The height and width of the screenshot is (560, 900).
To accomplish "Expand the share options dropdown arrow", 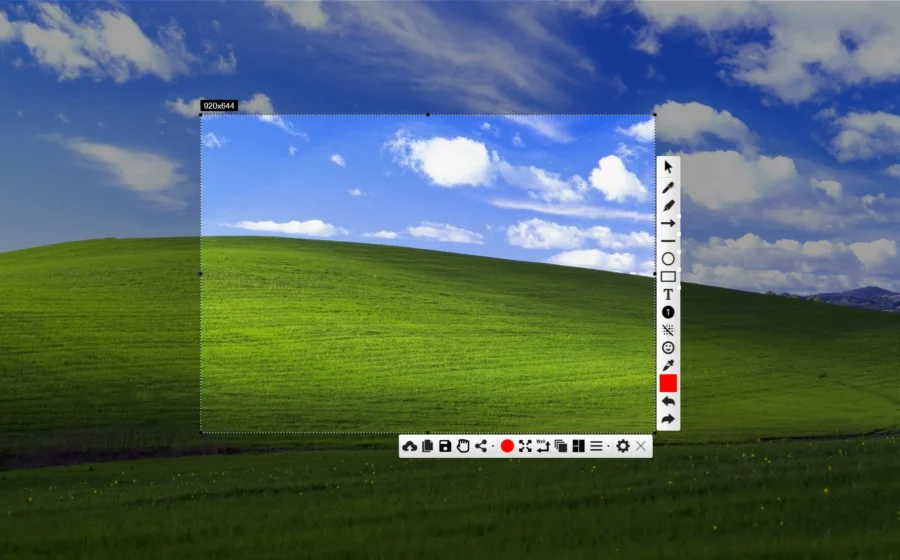I will tap(493, 447).
